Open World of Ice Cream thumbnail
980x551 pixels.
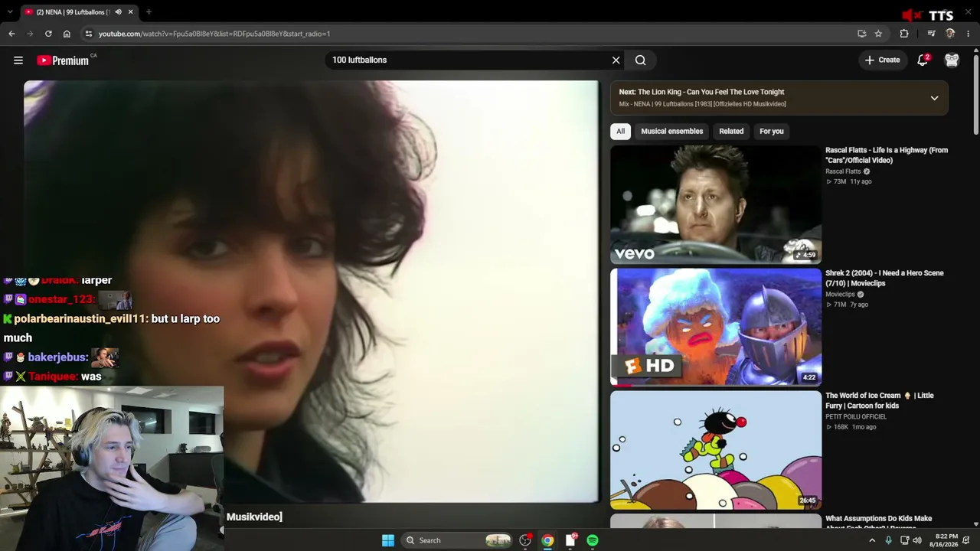coord(716,450)
